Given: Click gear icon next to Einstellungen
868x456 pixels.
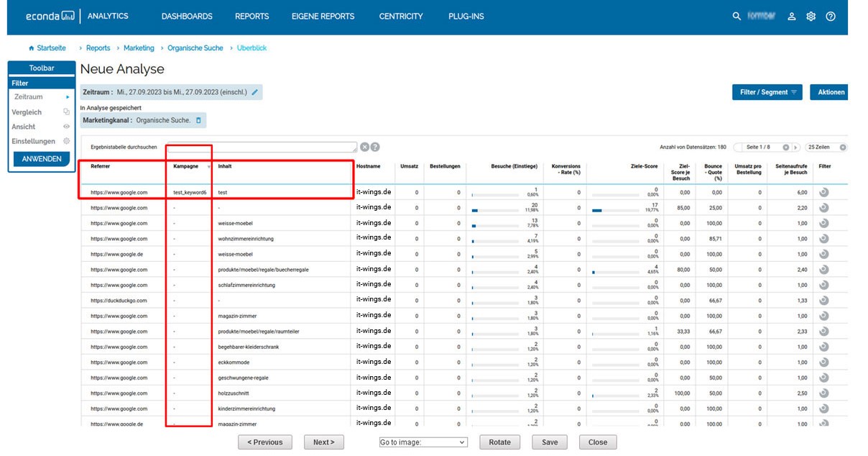Looking at the screenshot, I should click(x=66, y=142).
